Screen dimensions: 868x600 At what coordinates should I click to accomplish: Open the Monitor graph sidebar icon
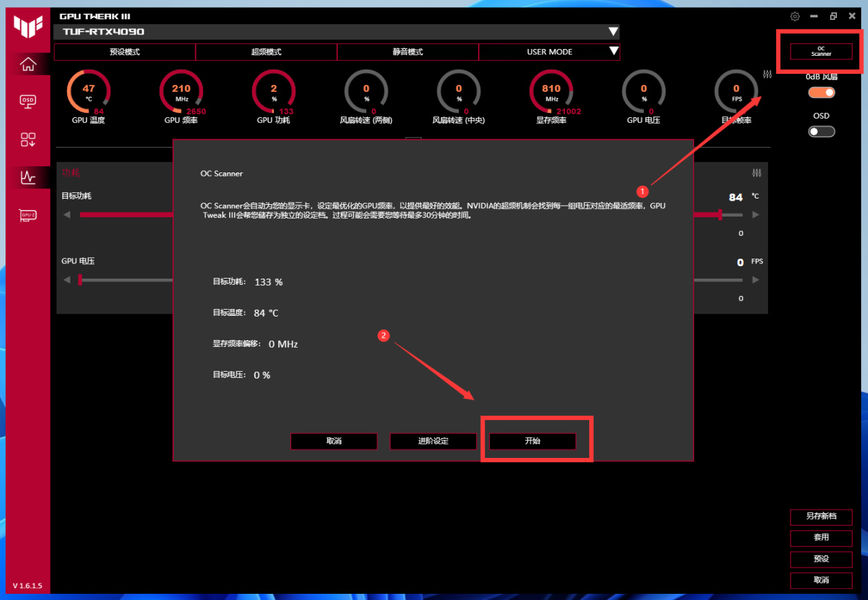click(x=28, y=177)
